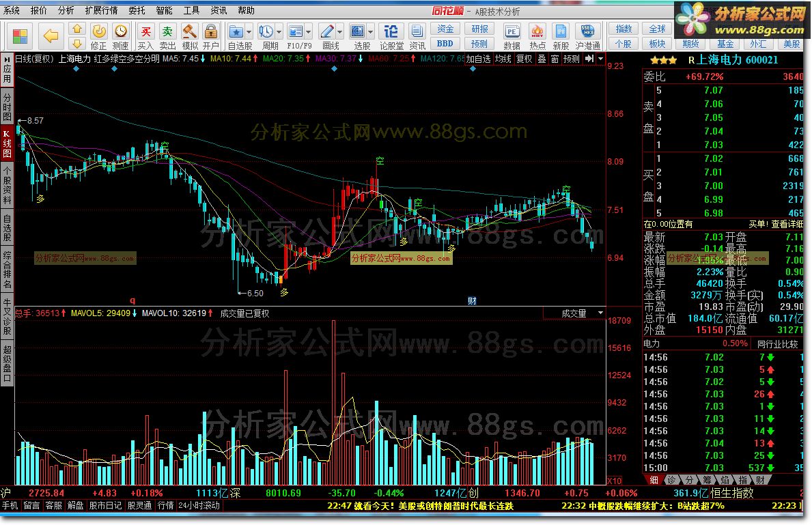The width and height of the screenshot is (812, 525).
Task: Open the 沪港通 icon
Action: click(588, 37)
